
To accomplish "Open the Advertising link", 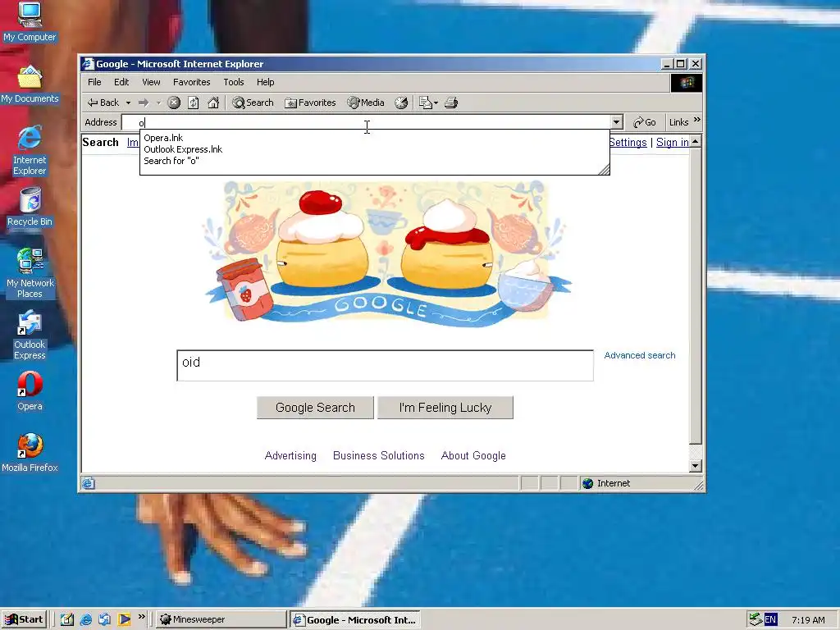I will [x=290, y=456].
